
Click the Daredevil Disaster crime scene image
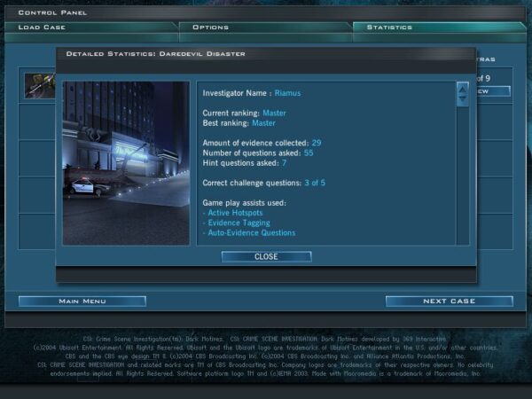126,163
